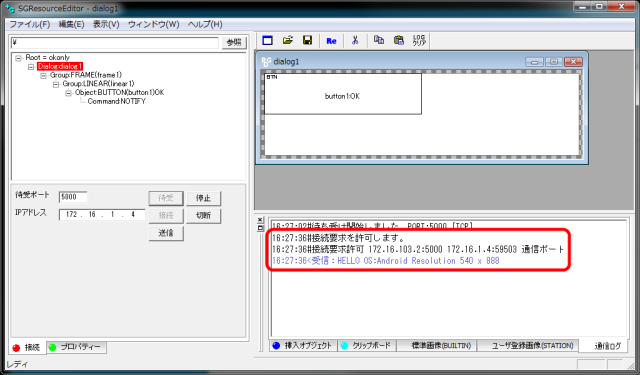Select Group:FRAME(frame1) in the tree
Viewport: 640px width, 375px height.
point(86,75)
